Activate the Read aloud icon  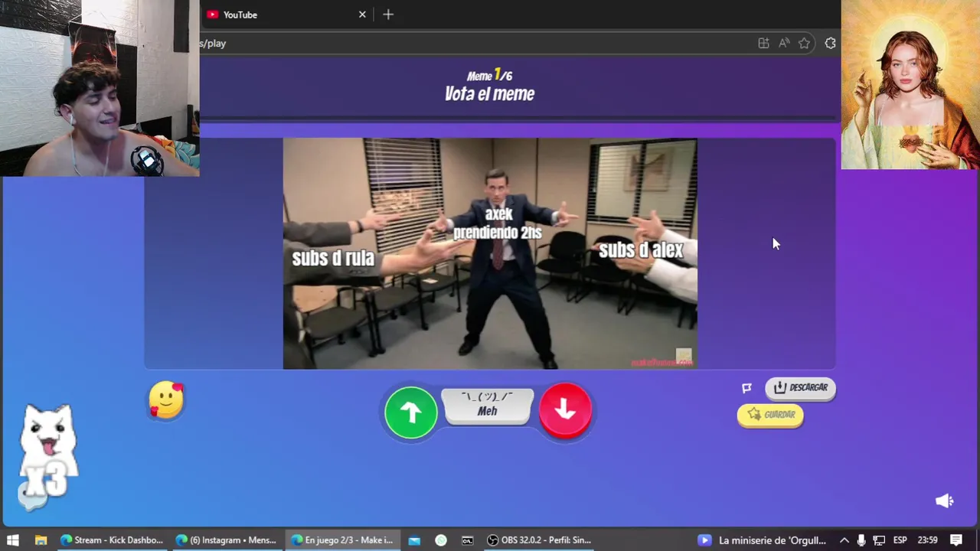coord(784,44)
